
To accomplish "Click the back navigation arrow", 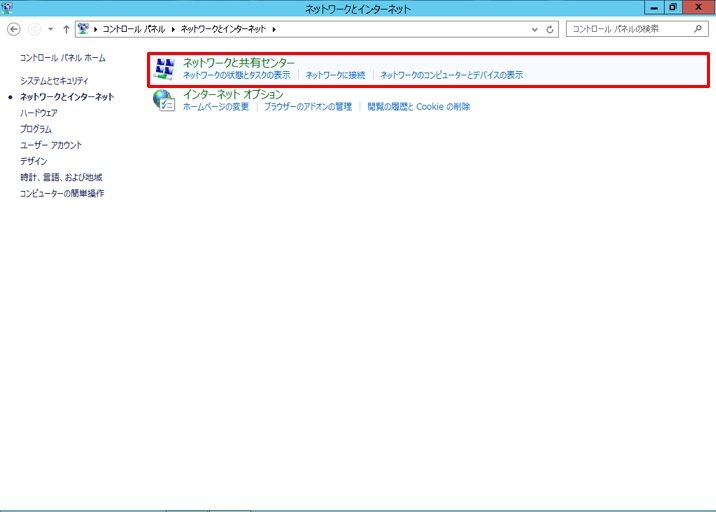I will point(14,30).
